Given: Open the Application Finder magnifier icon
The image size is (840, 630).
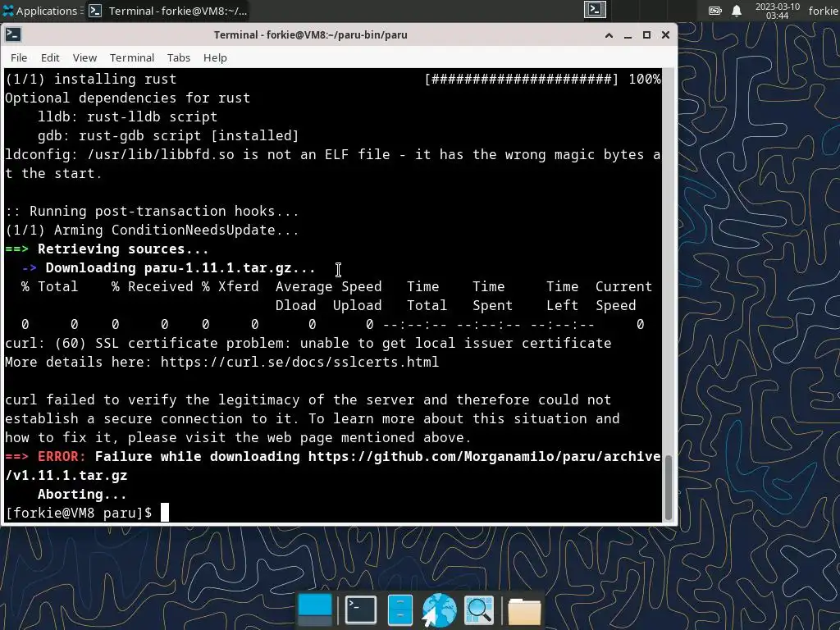Looking at the screenshot, I should pyautogui.click(x=478, y=610).
